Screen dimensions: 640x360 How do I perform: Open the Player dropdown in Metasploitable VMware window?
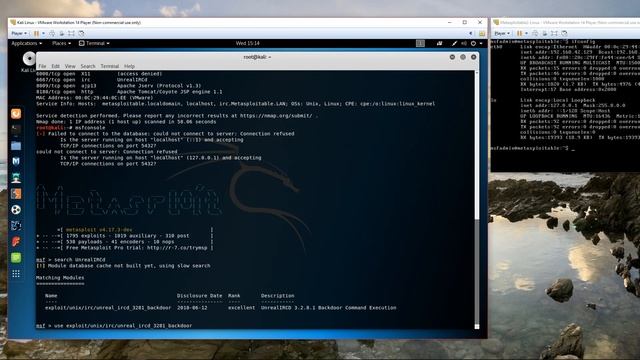[502, 33]
